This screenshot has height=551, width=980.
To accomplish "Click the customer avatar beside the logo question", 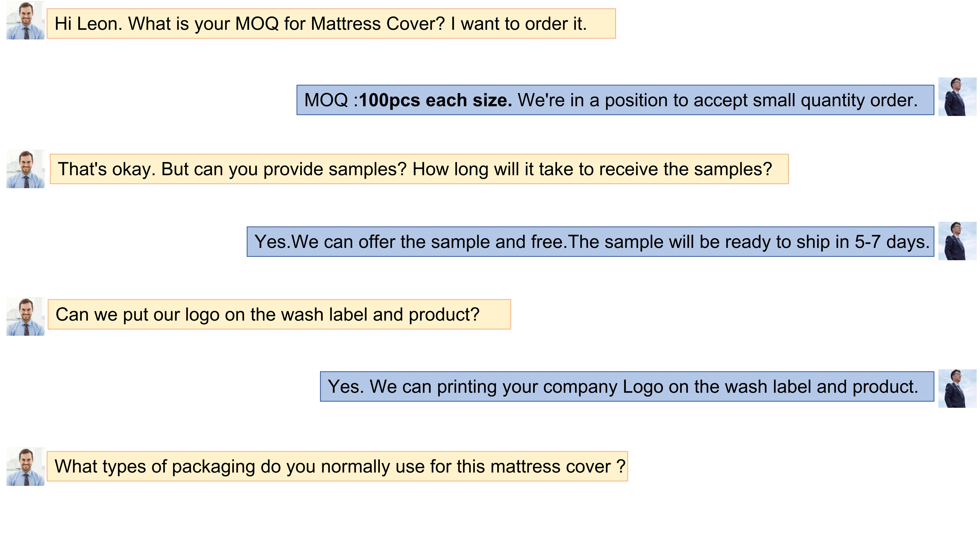I will tap(25, 316).
